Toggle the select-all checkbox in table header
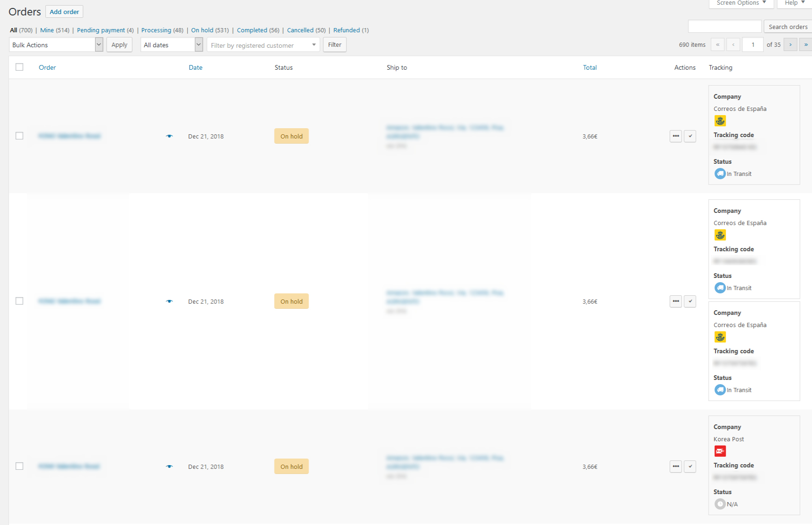 tap(19, 67)
